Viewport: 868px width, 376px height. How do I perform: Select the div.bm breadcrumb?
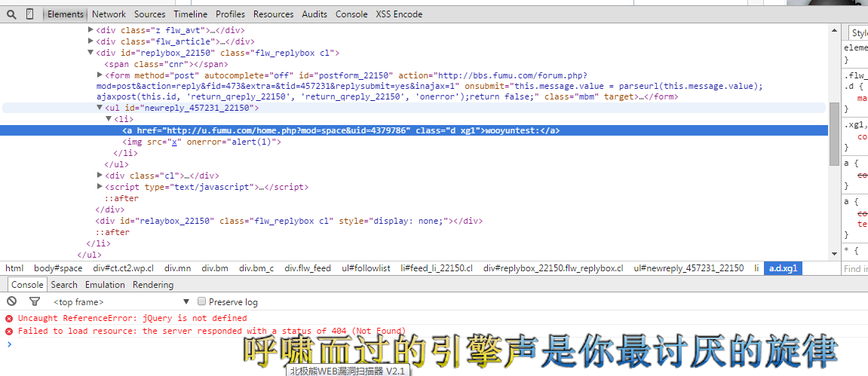click(215, 268)
